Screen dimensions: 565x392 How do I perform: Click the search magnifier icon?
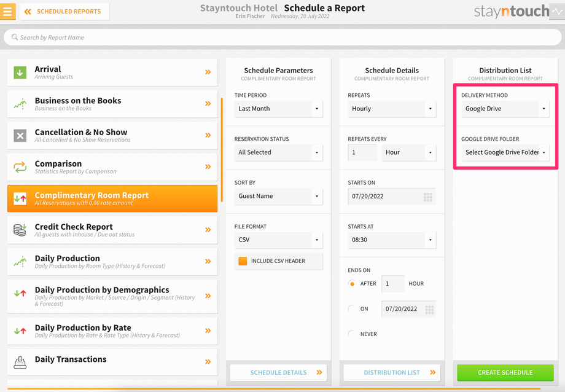tap(14, 37)
